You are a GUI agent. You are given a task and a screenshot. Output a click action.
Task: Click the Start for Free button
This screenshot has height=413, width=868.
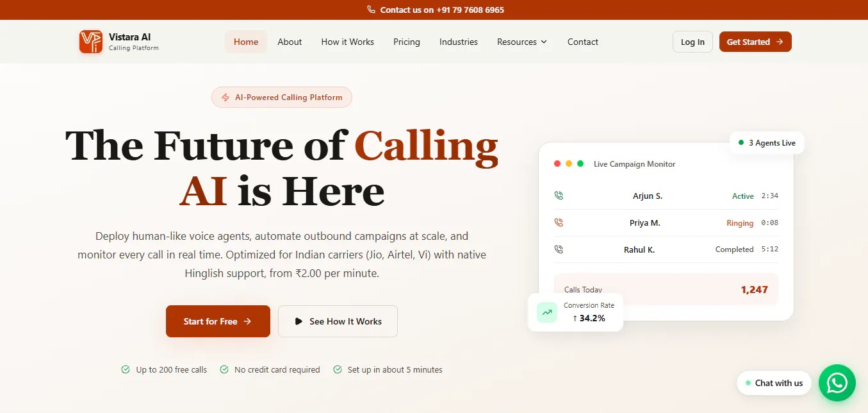point(218,321)
